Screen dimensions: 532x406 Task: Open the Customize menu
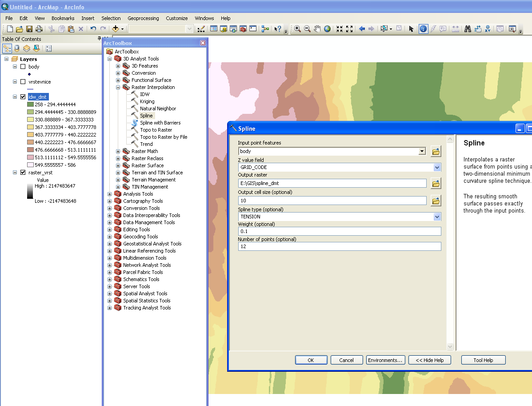[x=177, y=18]
